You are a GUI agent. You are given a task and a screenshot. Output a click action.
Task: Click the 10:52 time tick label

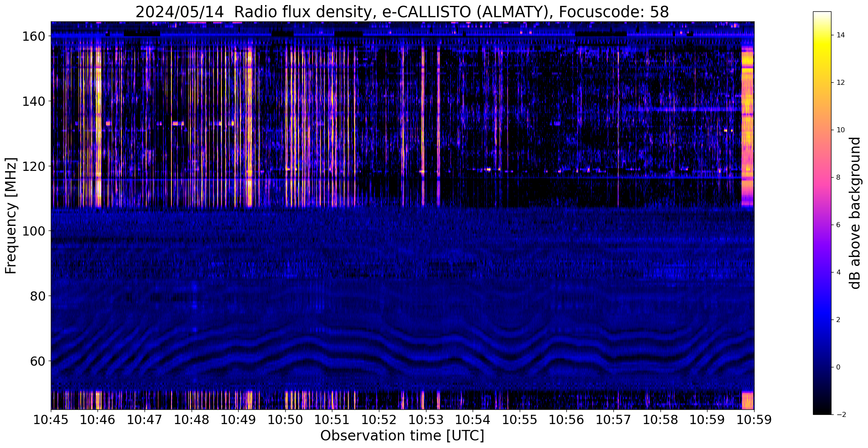tap(379, 420)
